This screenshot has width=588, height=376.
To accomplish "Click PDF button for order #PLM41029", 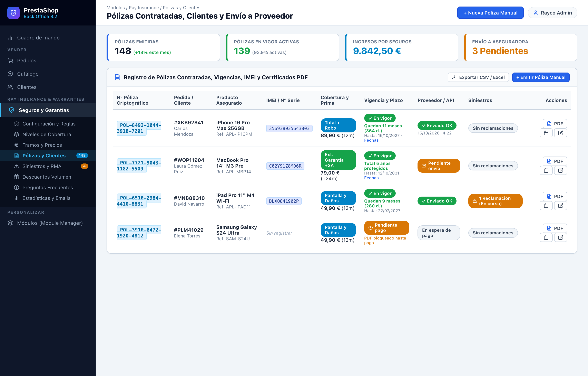I will tap(555, 228).
